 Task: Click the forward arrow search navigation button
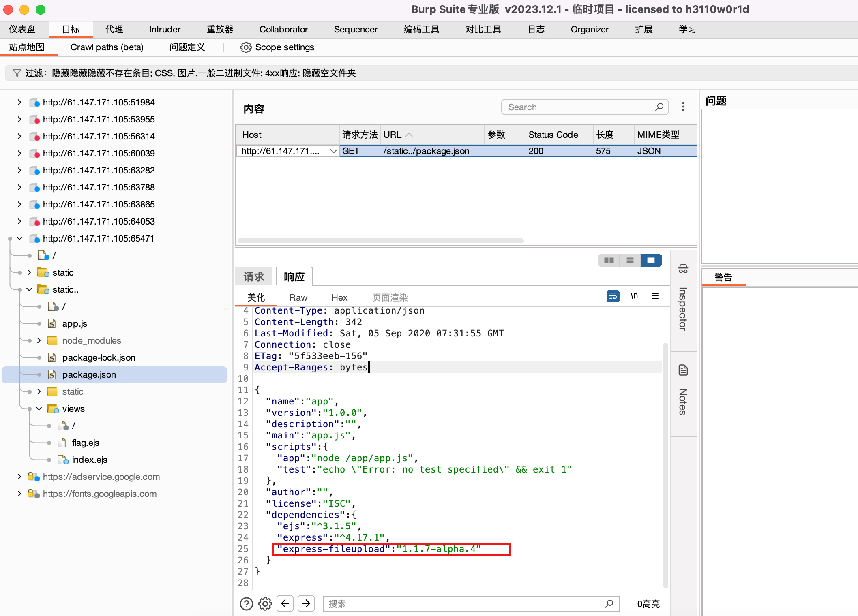point(306,603)
